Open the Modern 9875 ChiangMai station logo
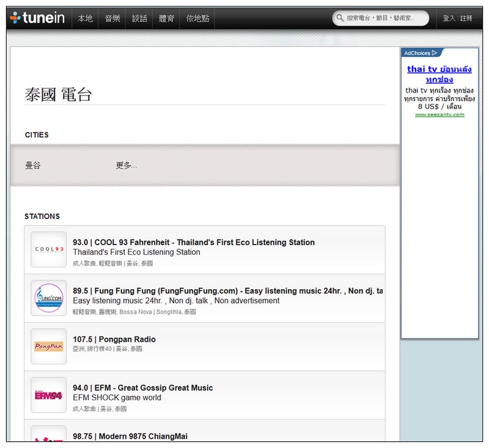The image size is (489, 448). point(48,439)
